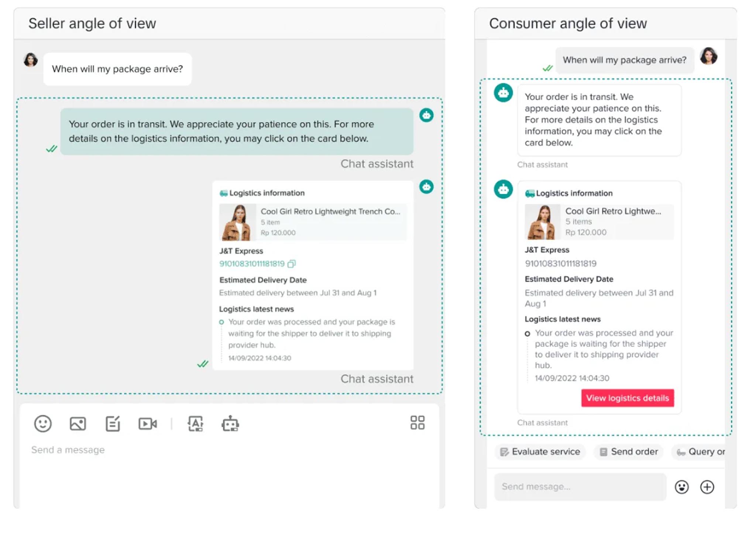Click the Estimated Delivery Date heading in seller card
This screenshot has height=535, width=756.
tap(263, 280)
